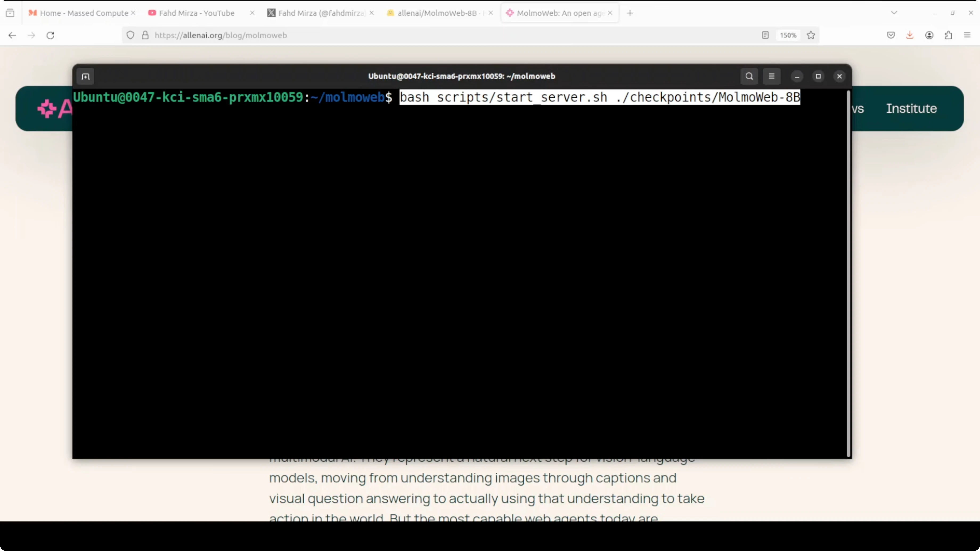
Task: Click the browser reload button
Action: 50,35
